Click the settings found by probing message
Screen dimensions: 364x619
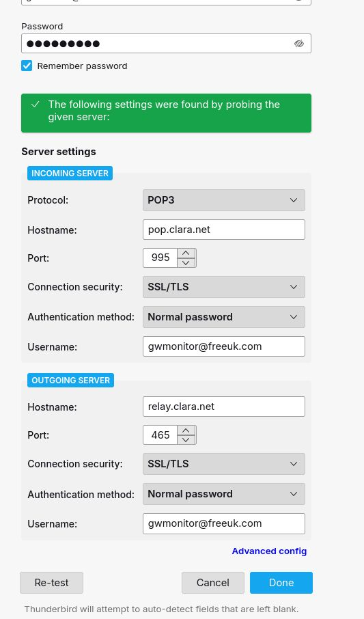point(164,111)
